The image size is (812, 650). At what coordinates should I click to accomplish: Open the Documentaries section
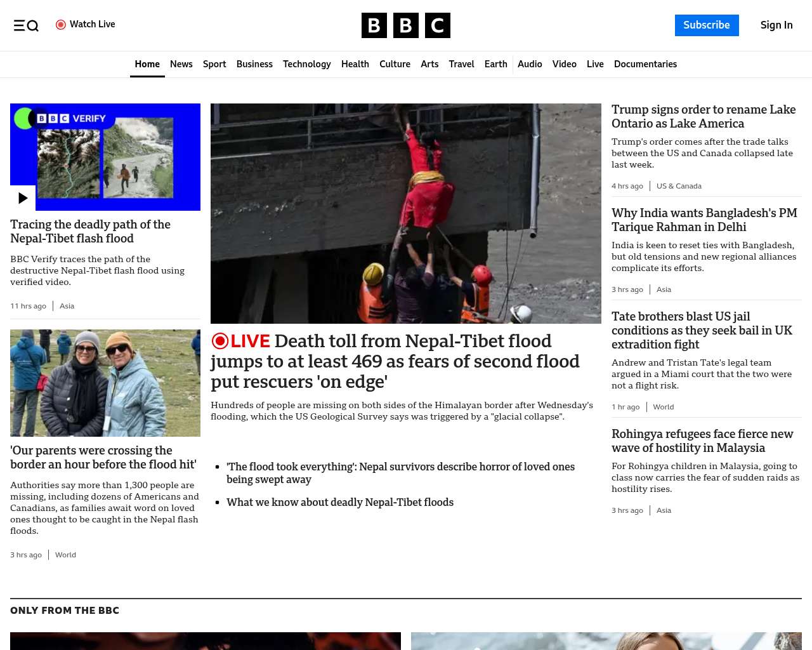tap(645, 64)
